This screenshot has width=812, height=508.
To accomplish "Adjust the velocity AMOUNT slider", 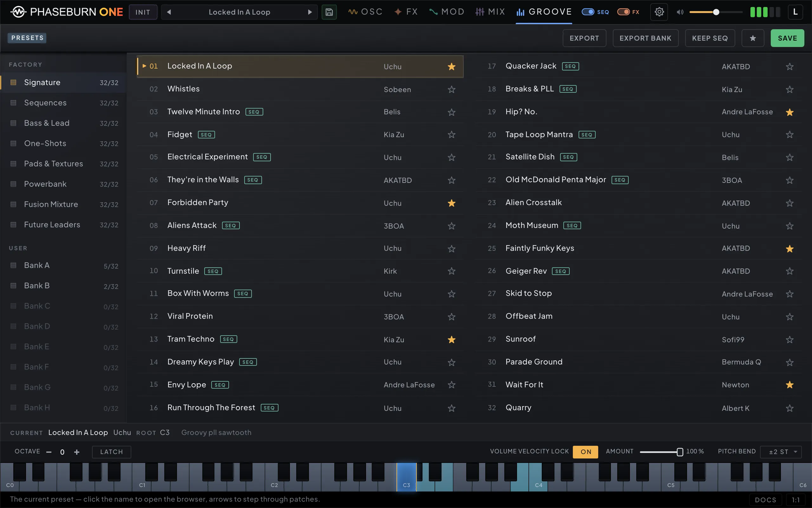I will (661, 452).
